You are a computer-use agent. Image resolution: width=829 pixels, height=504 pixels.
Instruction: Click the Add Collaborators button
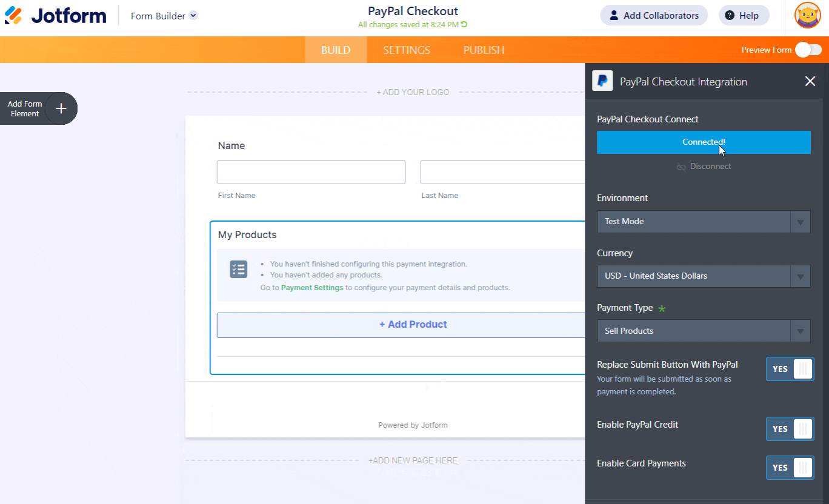click(654, 16)
